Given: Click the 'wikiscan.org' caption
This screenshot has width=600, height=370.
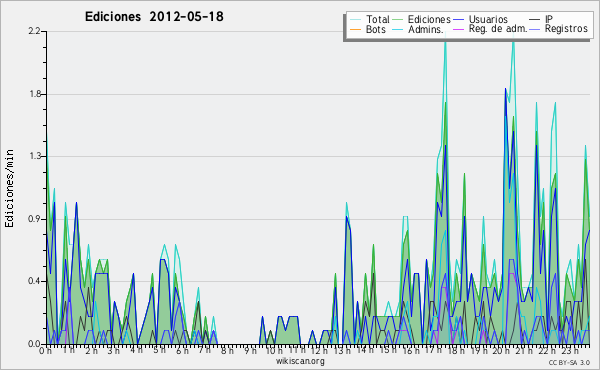Looking at the screenshot, I should pyautogui.click(x=300, y=361).
